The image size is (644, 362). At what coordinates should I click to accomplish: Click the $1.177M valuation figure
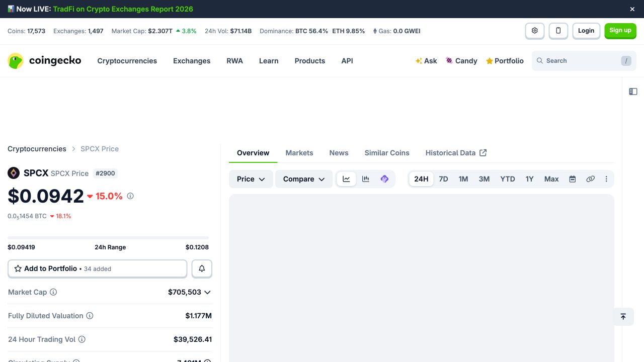tap(199, 316)
